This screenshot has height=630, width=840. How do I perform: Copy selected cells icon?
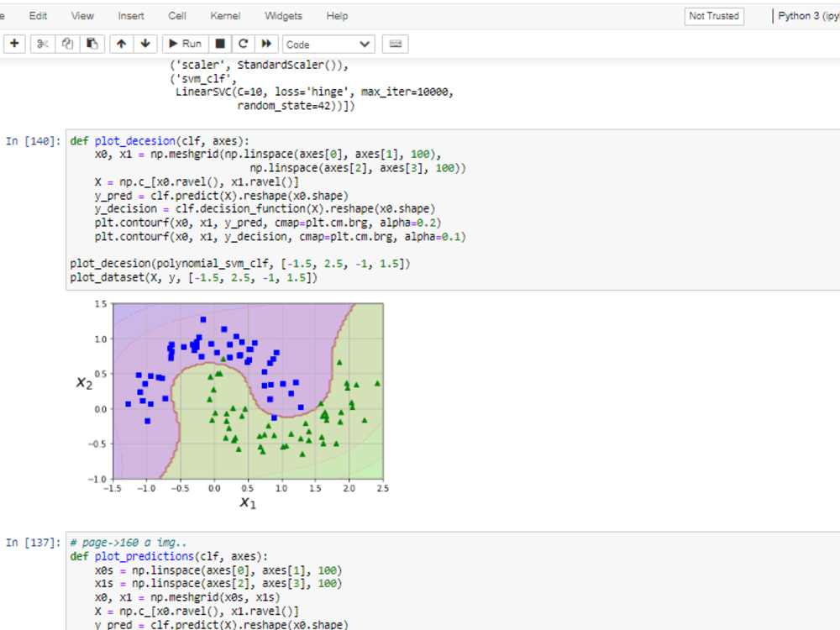coord(67,44)
